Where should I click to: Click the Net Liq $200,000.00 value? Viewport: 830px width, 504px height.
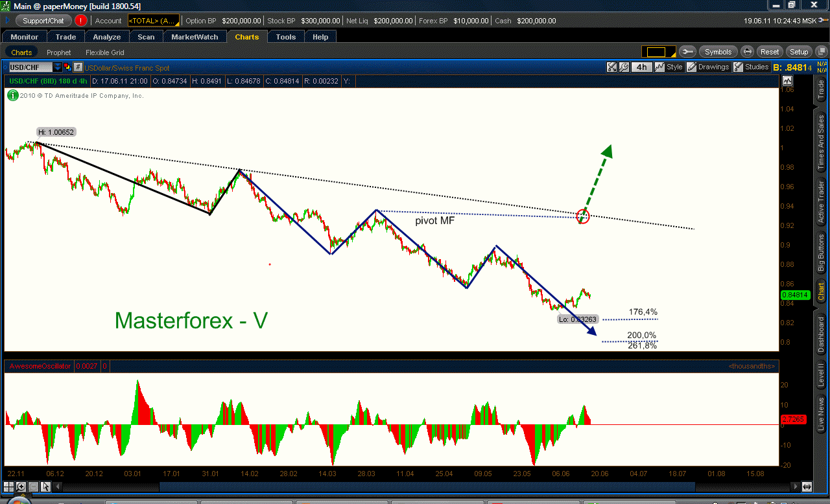[394, 21]
